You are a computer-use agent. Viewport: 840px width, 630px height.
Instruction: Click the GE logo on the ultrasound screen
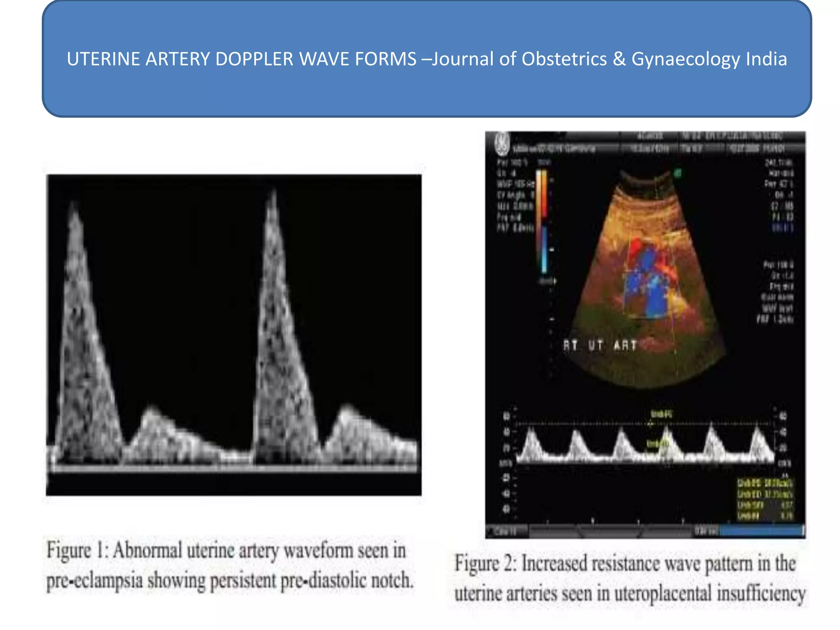(502, 144)
